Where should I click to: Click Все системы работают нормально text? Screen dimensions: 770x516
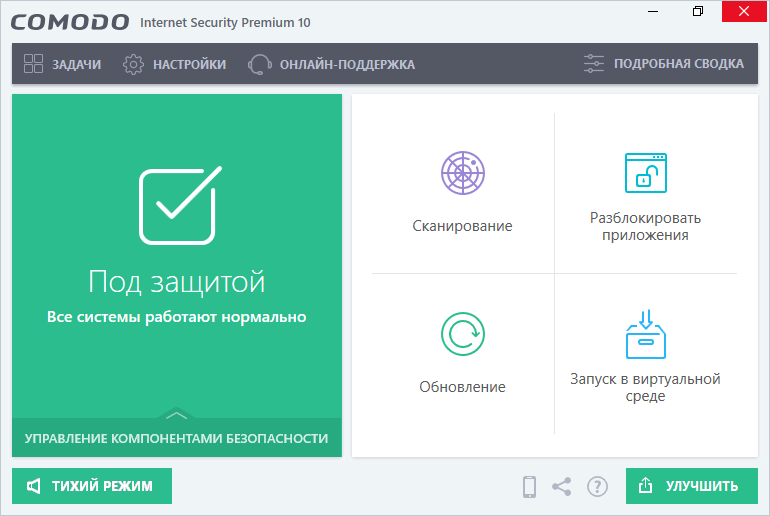click(x=177, y=317)
